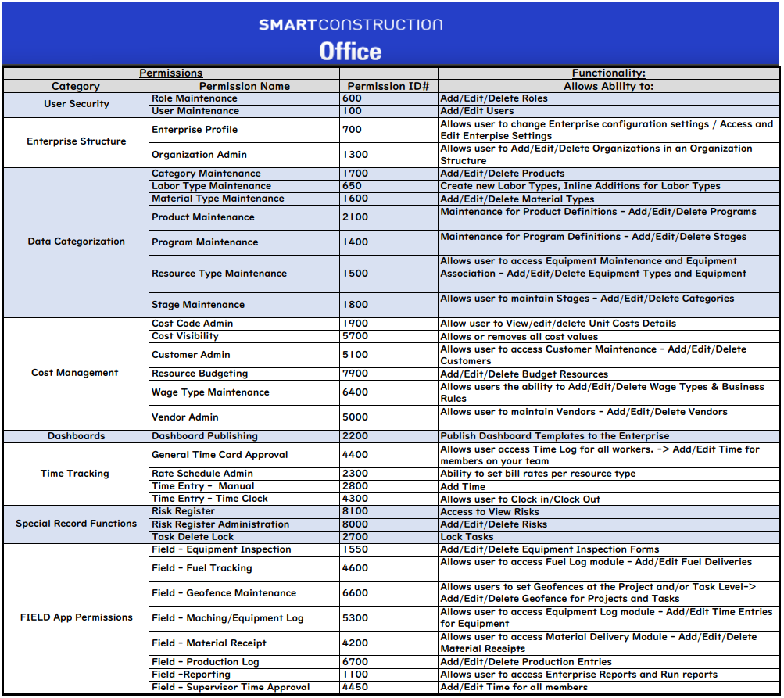Select the Functionality header
Viewport: 784px width, 698px height.
click(x=608, y=73)
